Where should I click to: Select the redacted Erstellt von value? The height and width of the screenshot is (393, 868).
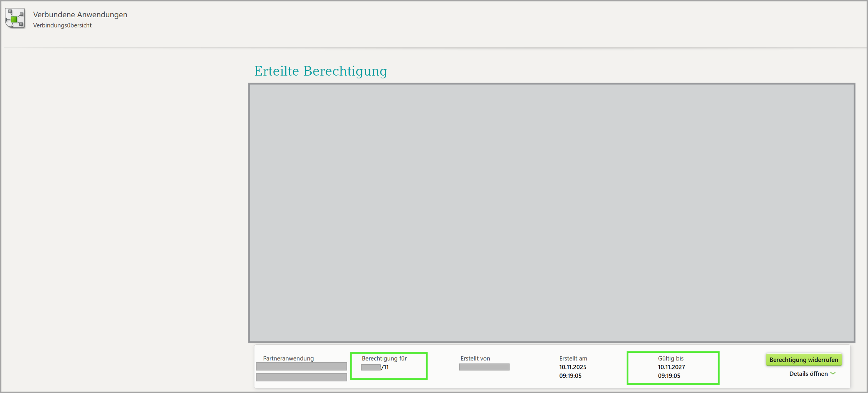(x=484, y=367)
